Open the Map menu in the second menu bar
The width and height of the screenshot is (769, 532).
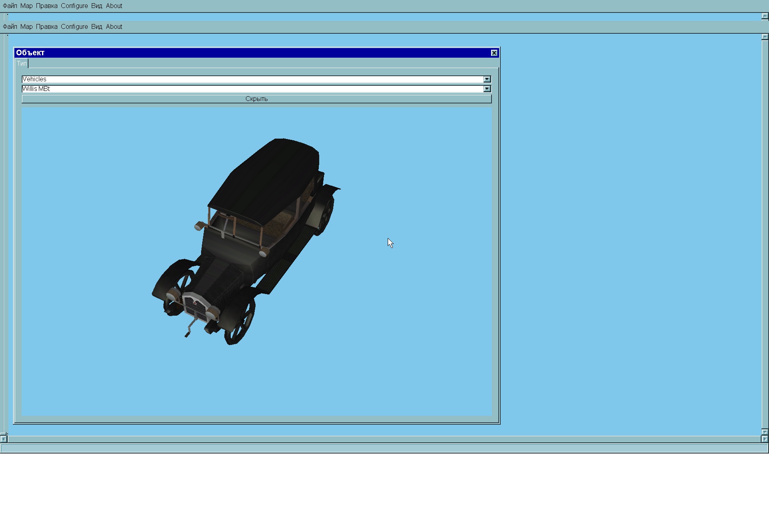(26, 27)
